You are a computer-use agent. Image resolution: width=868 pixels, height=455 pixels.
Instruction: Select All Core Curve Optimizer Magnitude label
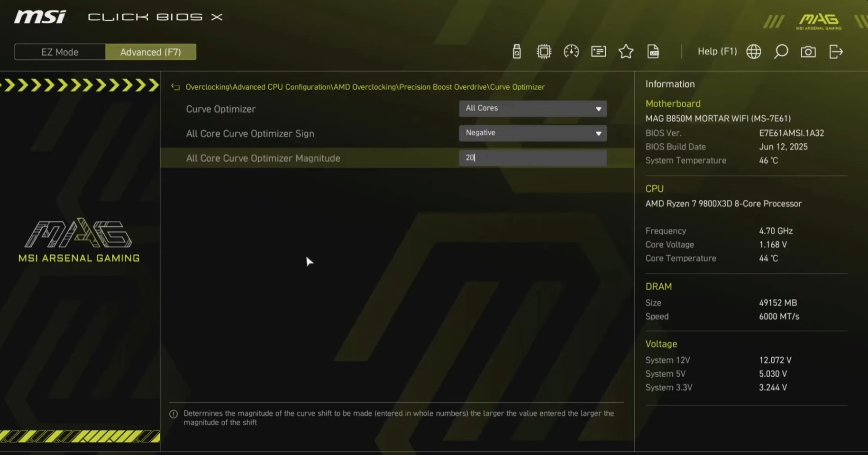pos(263,158)
